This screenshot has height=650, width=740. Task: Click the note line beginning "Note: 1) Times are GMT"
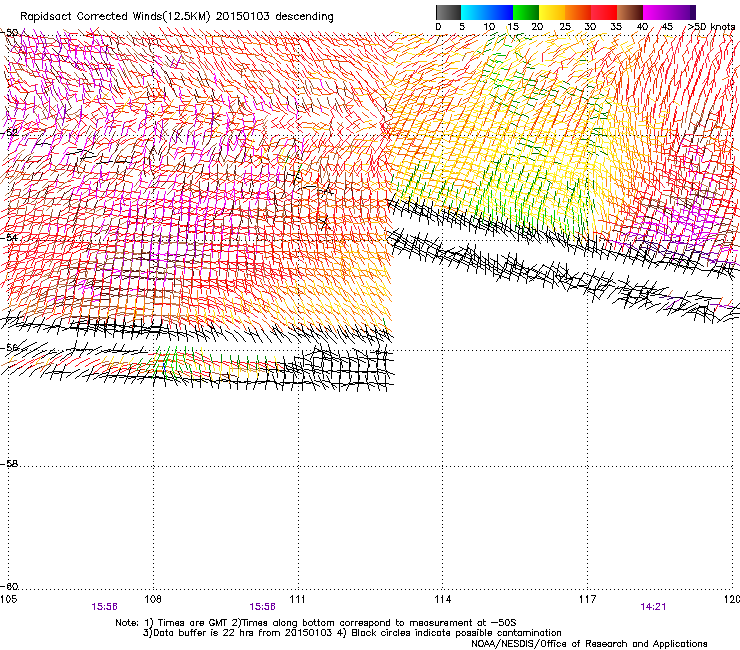pos(316,623)
